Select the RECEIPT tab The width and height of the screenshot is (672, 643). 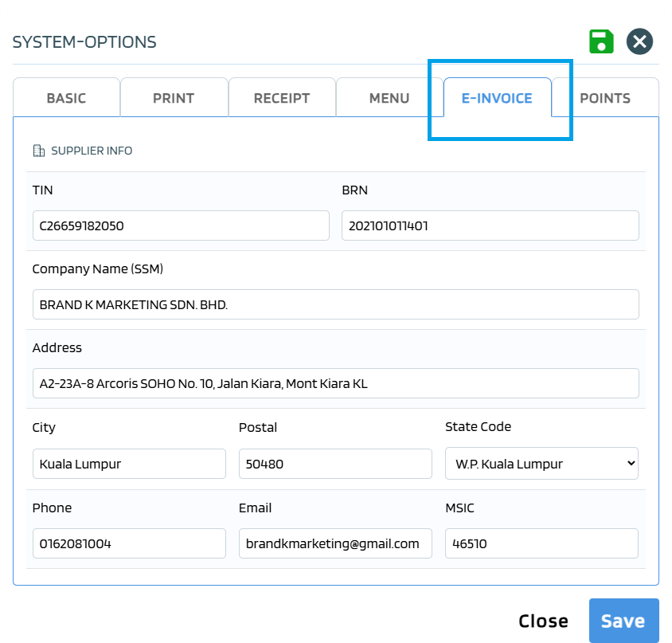(x=282, y=99)
